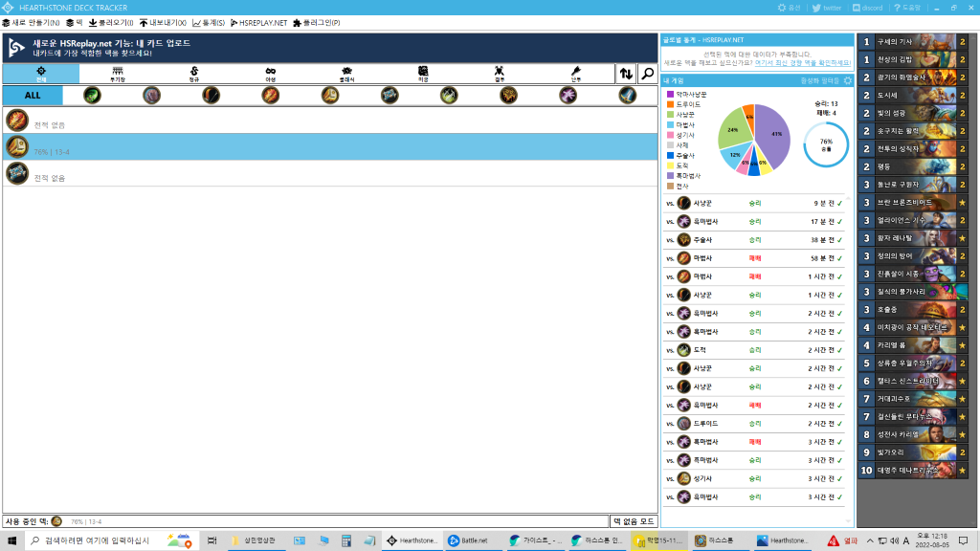Open deck sort order arrows button
This screenshot has width=980, height=551.
point(626,74)
